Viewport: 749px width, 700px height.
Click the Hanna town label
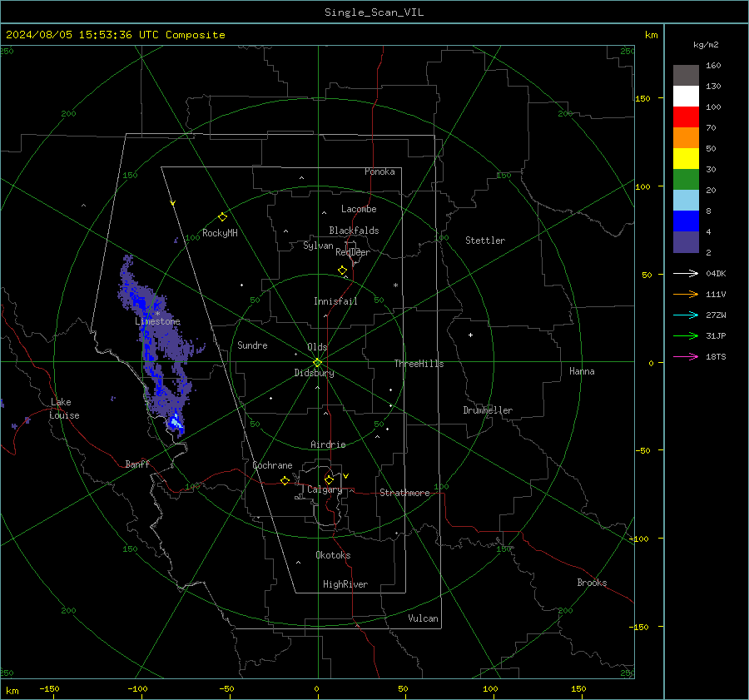point(582,371)
